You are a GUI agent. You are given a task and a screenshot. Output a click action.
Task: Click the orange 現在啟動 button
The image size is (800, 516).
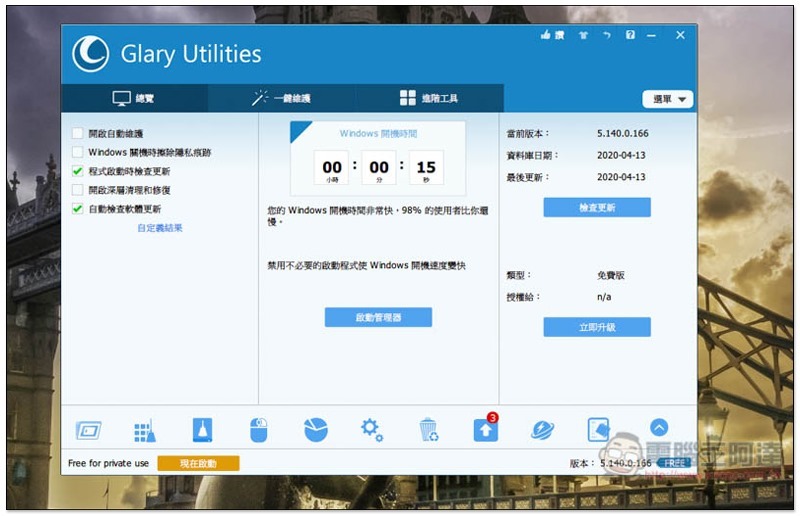click(198, 463)
